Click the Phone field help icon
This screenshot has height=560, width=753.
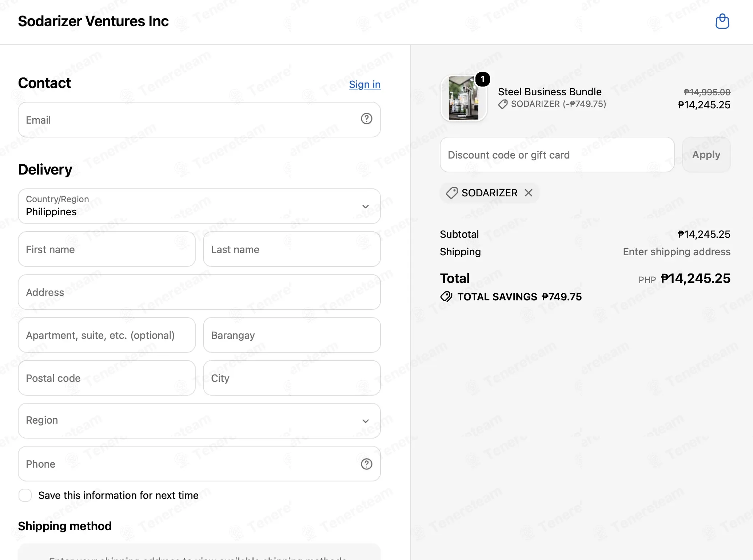(366, 464)
